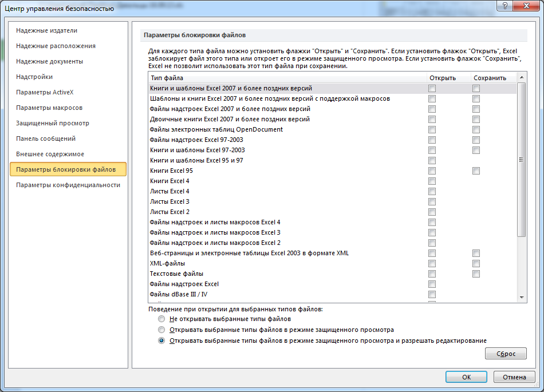Check Сохранить for Книги и шаблоны Excel 97-2003
Image resolution: width=544 pixels, height=392 pixels.
[476, 151]
